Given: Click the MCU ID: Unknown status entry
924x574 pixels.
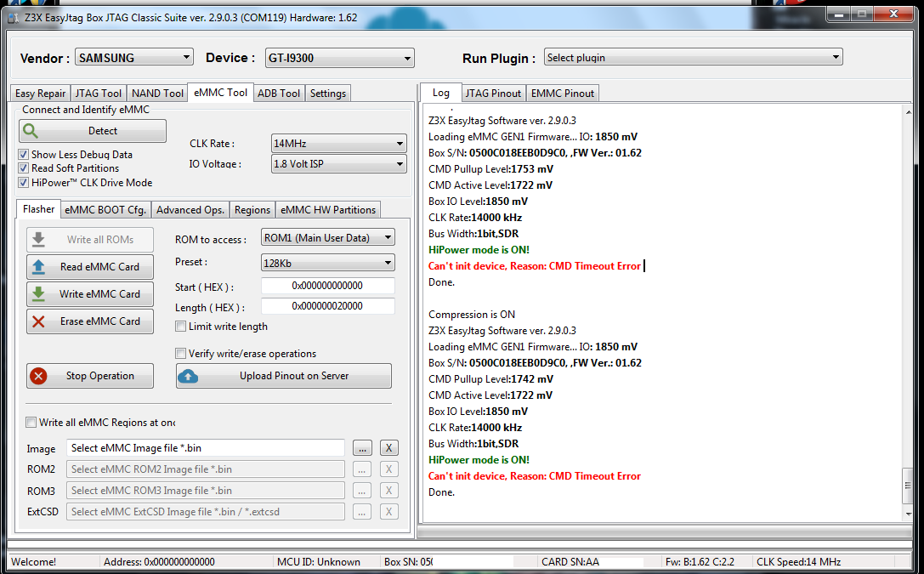Looking at the screenshot, I should (x=318, y=562).
